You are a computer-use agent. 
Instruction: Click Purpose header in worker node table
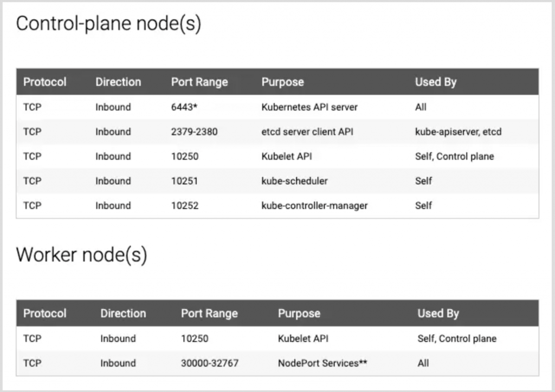click(x=299, y=313)
